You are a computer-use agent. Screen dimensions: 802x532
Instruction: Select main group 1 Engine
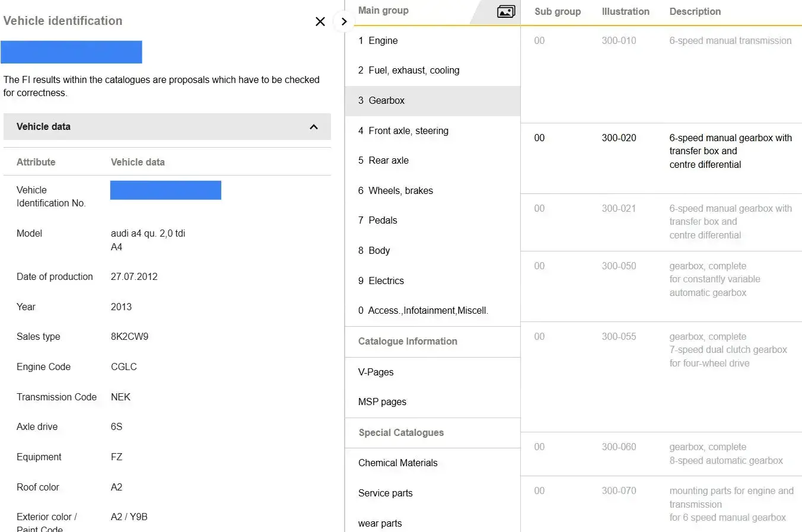pos(432,41)
